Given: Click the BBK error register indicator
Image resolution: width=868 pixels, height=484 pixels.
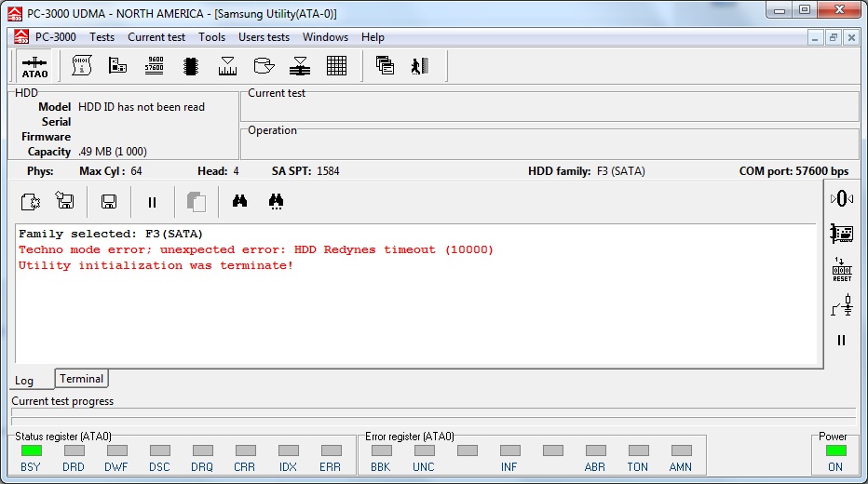Looking at the screenshot, I should pyautogui.click(x=382, y=450).
